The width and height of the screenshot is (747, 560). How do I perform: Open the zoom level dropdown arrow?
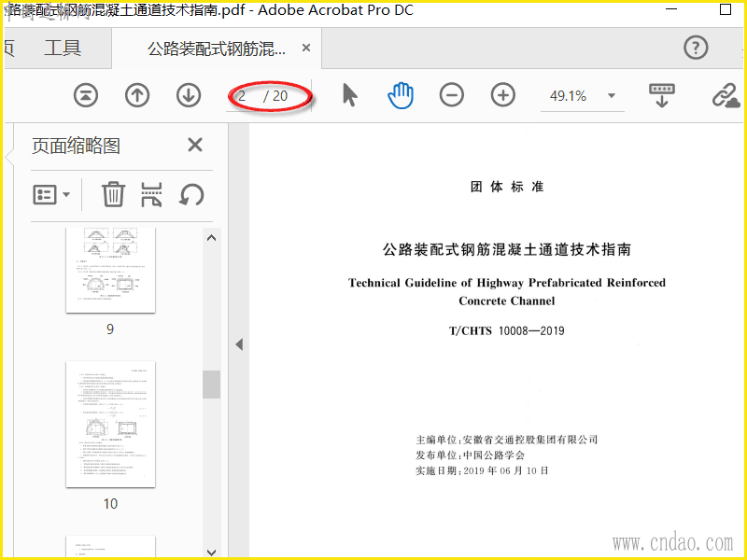click(612, 96)
